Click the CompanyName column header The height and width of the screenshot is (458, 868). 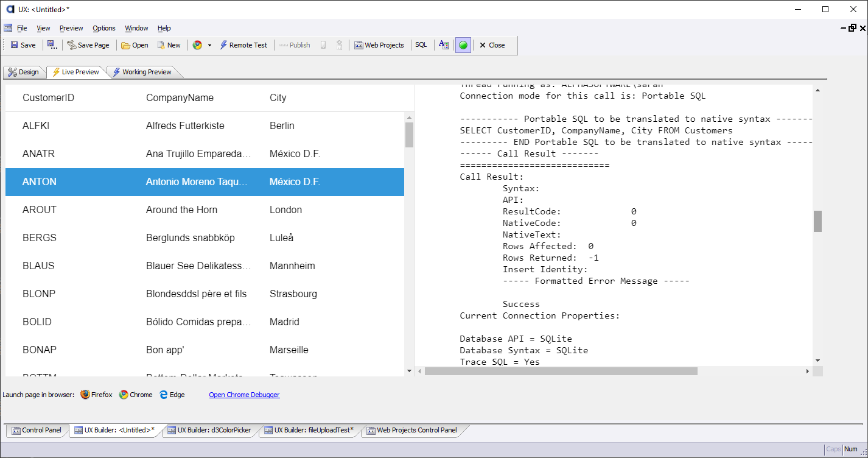pyautogui.click(x=180, y=98)
